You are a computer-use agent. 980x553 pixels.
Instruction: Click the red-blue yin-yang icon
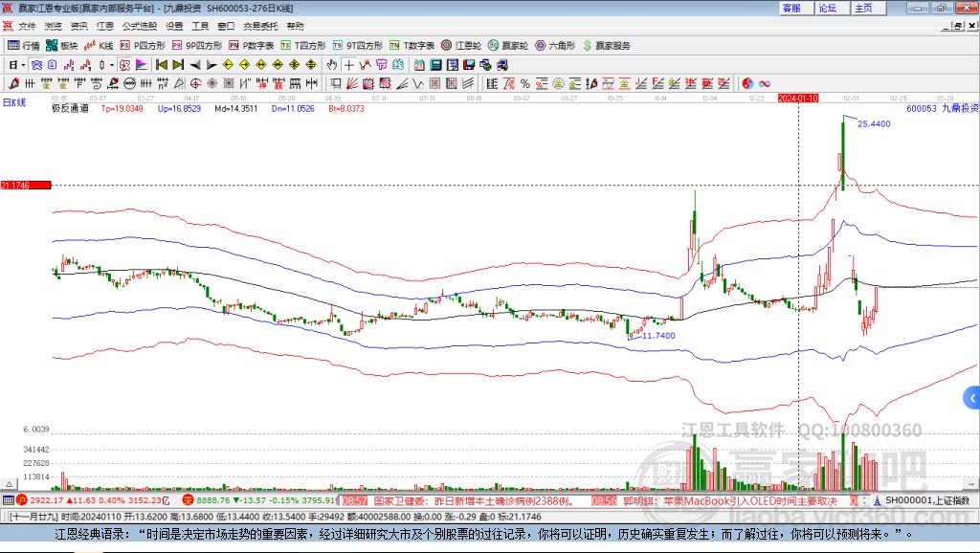pyautogui.click(x=747, y=84)
